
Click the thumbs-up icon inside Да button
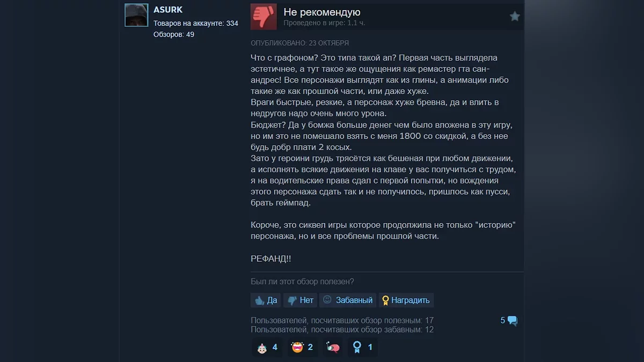click(x=260, y=301)
